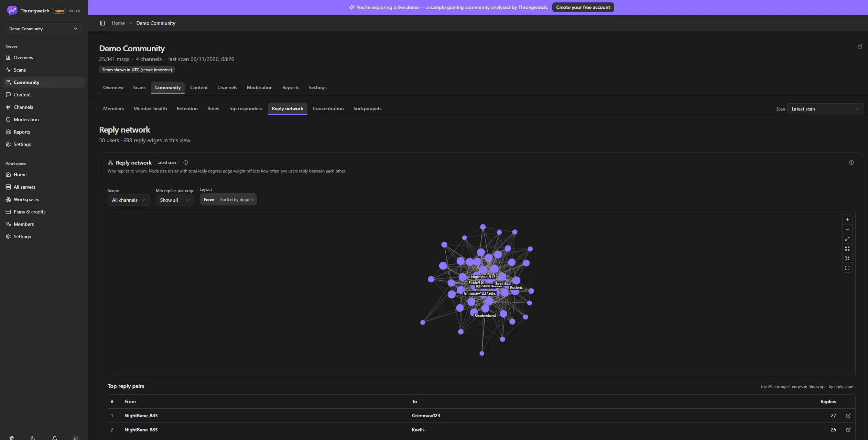Open the Demo Community server selector dropdown
Viewport: 868px width, 440px height.
tap(44, 29)
